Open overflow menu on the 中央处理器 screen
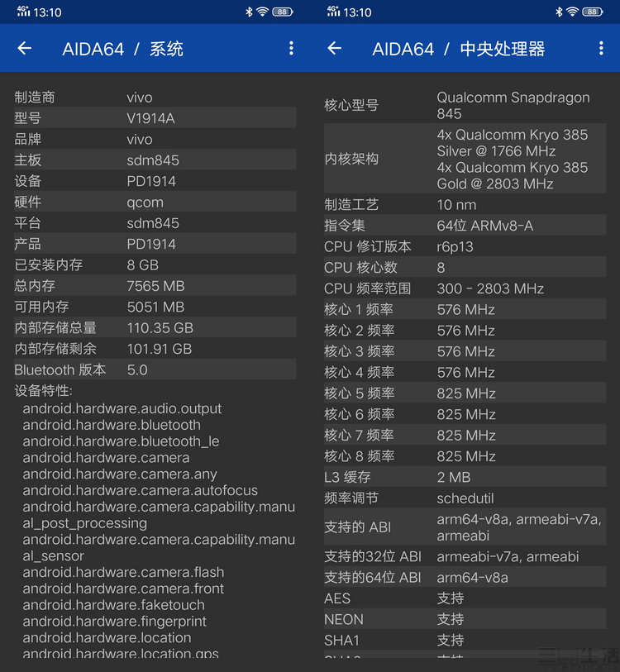 click(x=601, y=48)
